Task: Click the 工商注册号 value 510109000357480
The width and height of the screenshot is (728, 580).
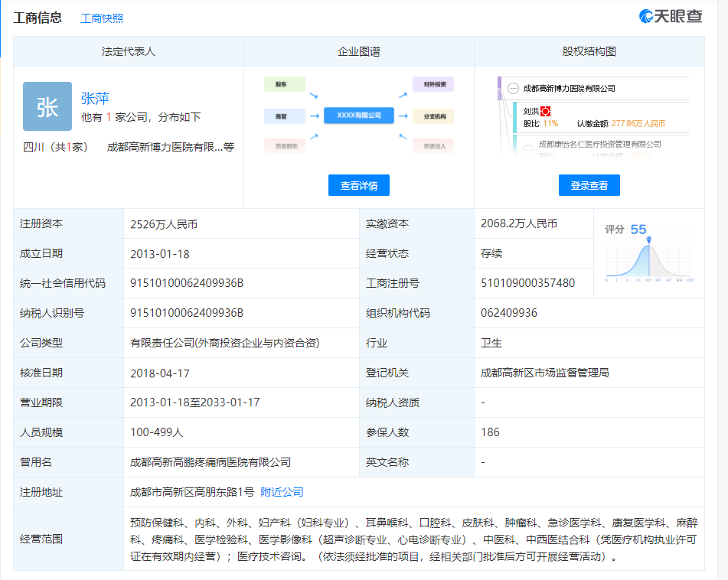Action: point(528,283)
